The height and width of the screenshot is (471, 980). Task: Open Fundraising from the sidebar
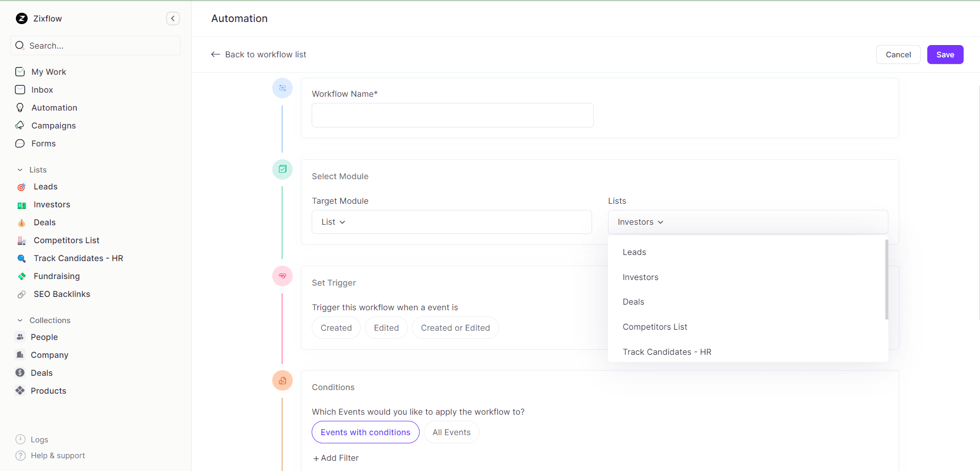[56, 276]
